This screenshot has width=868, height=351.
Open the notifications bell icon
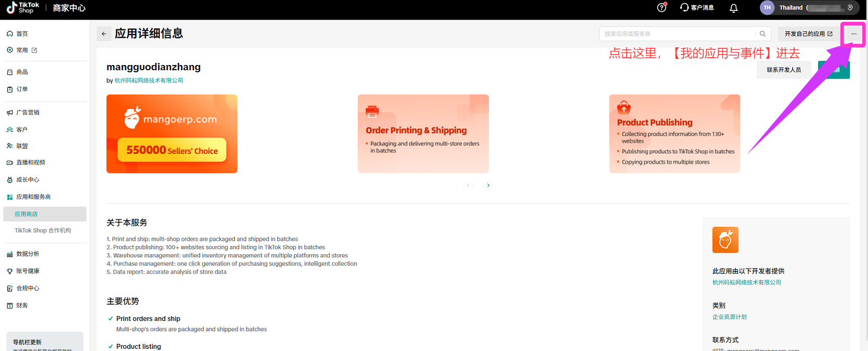pos(733,8)
